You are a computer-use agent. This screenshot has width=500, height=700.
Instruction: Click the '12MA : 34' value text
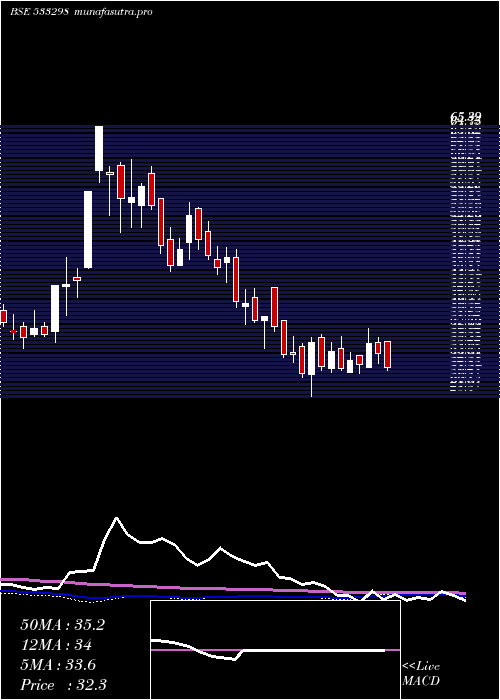click(x=56, y=645)
